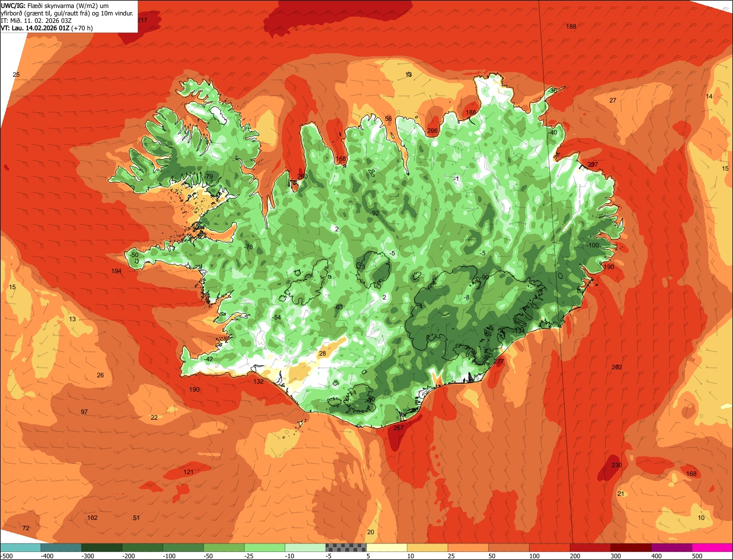Click the map value '27' northeast of Iceland
This screenshot has height=560, width=733.
pyautogui.click(x=613, y=100)
